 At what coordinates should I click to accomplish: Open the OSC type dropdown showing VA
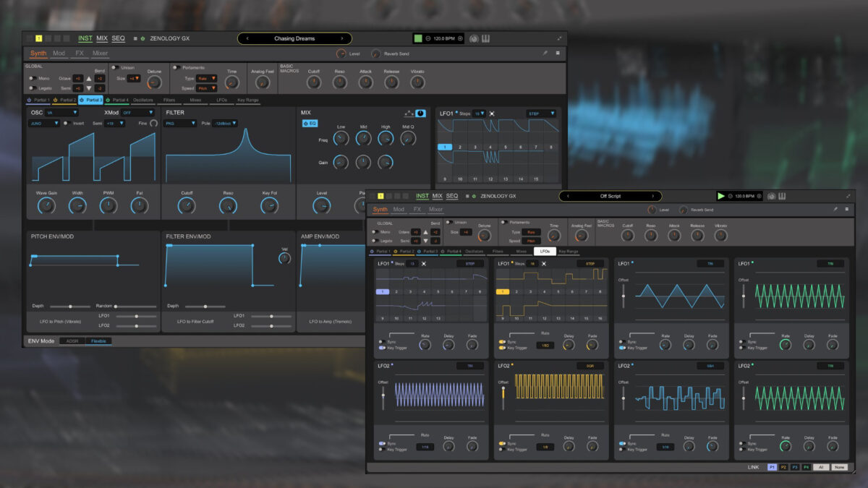[62, 113]
